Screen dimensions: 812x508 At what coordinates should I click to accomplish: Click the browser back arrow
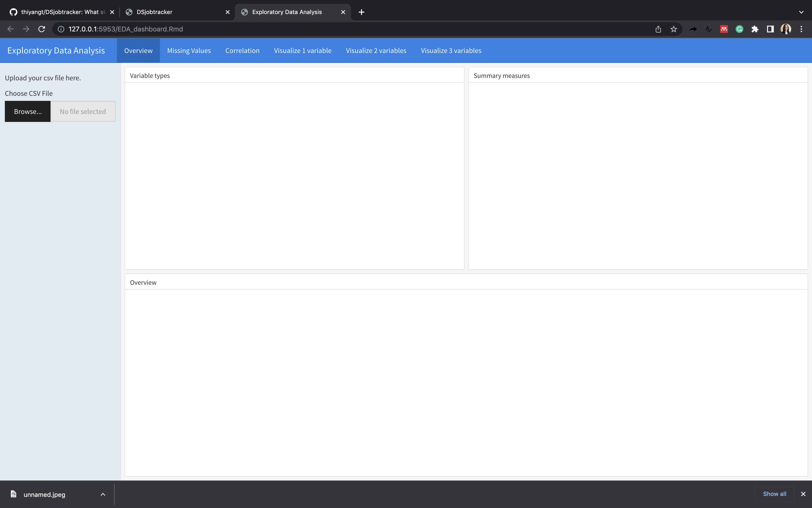[x=10, y=29]
